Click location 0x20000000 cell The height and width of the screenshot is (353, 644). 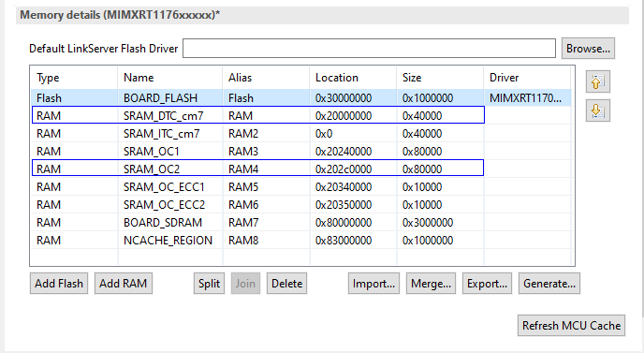click(x=344, y=116)
